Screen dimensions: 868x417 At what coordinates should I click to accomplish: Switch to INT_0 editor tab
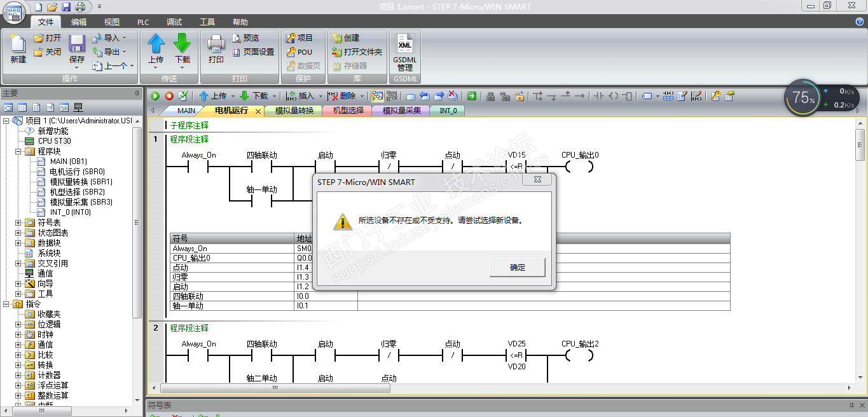pos(448,111)
